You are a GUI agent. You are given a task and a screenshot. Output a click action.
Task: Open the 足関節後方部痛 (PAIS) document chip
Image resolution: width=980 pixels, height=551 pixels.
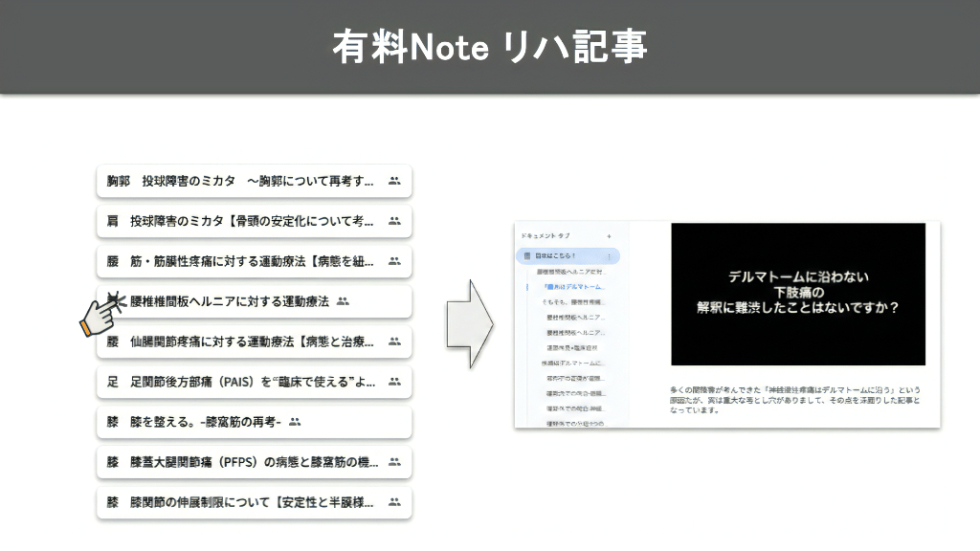point(255,382)
